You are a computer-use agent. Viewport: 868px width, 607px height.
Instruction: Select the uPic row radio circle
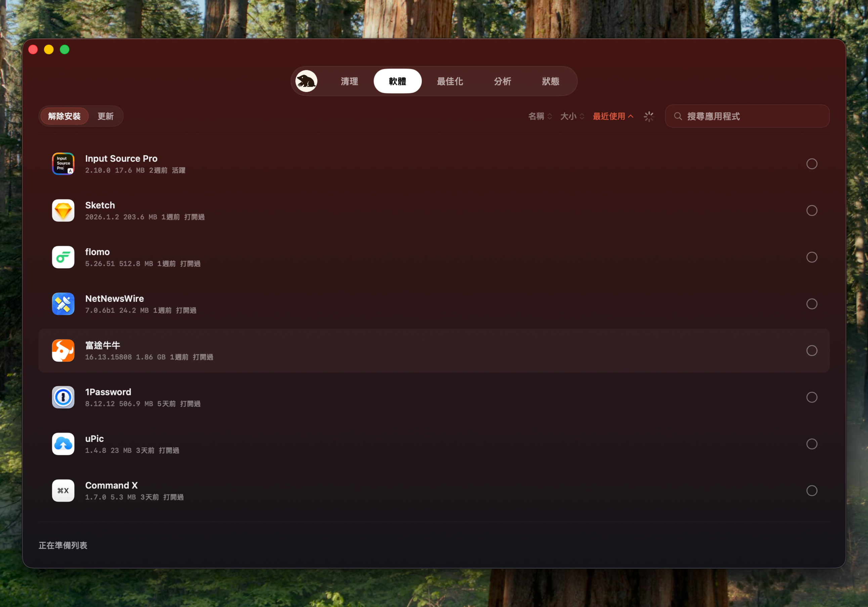pyautogui.click(x=812, y=444)
